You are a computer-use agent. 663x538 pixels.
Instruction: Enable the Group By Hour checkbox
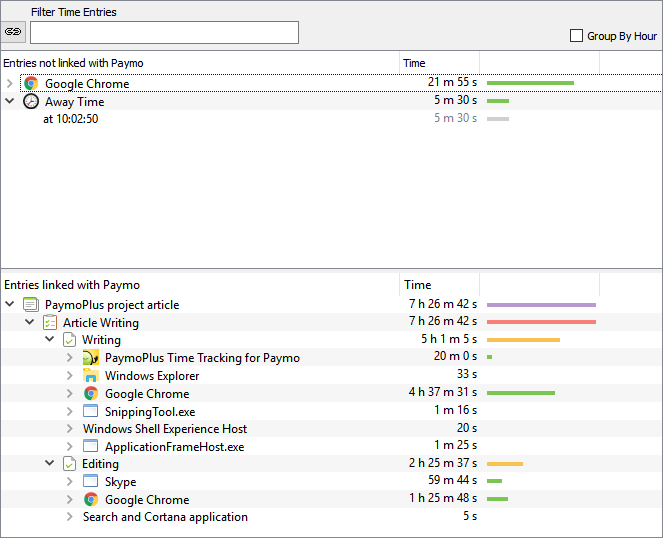coord(576,36)
